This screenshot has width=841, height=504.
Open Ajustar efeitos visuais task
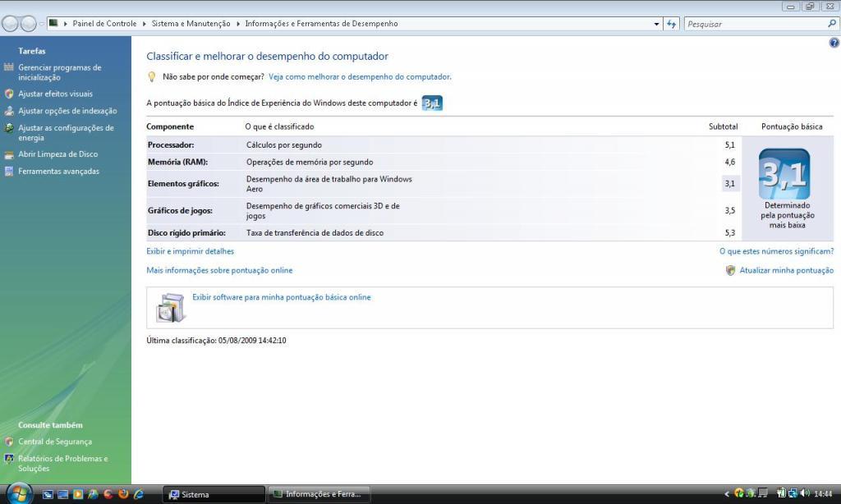click(x=55, y=94)
